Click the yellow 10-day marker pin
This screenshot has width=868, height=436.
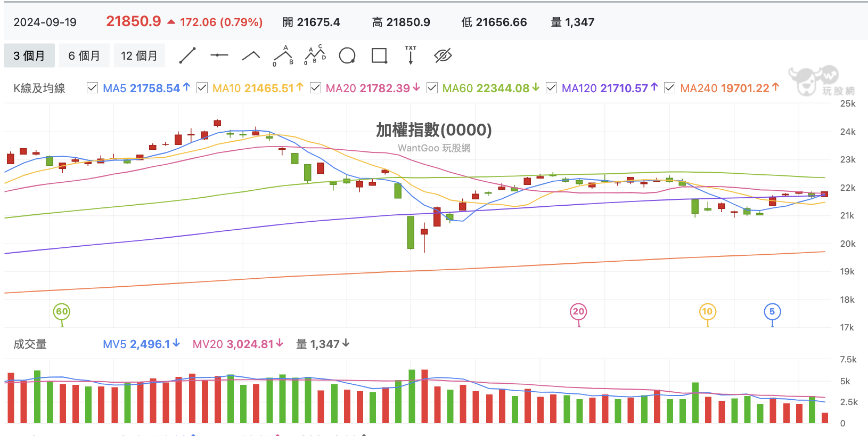click(x=707, y=312)
